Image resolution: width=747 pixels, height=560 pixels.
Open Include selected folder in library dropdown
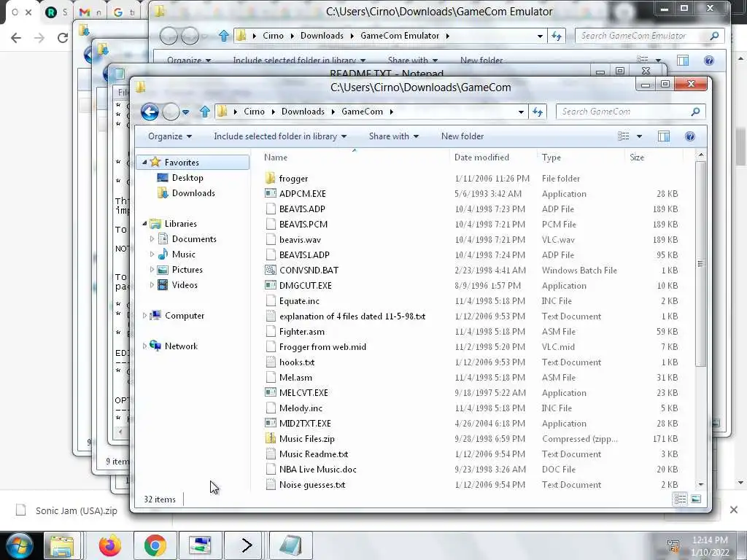(280, 136)
